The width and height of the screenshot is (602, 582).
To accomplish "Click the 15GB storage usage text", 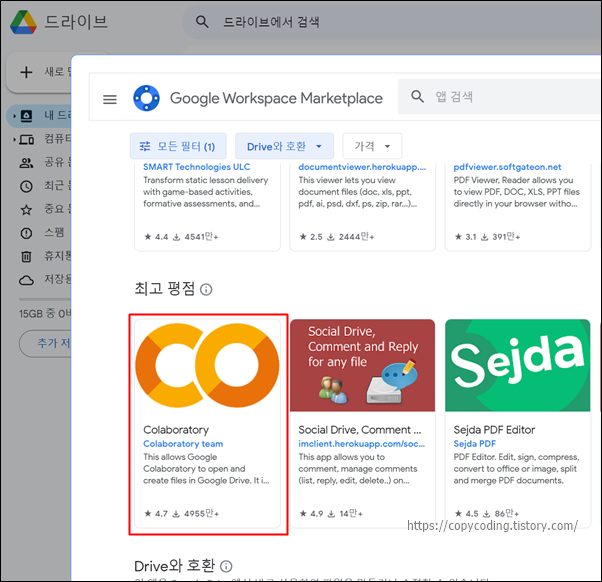I will click(x=45, y=314).
